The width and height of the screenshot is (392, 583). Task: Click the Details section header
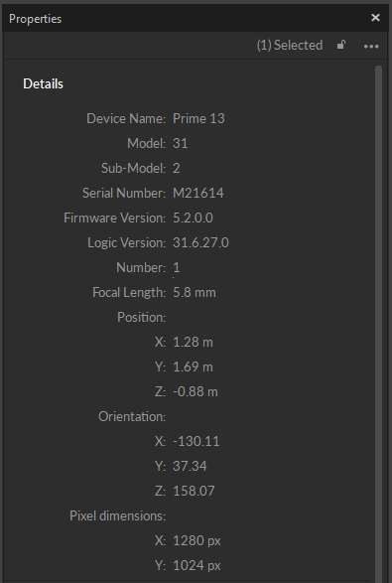pos(43,84)
